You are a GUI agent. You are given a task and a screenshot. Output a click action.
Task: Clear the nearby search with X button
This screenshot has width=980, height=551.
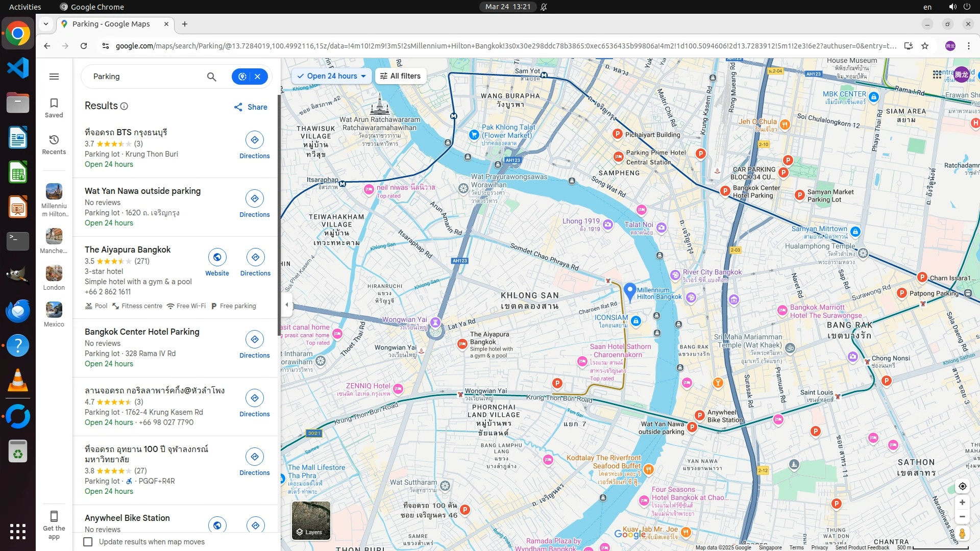(258, 77)
